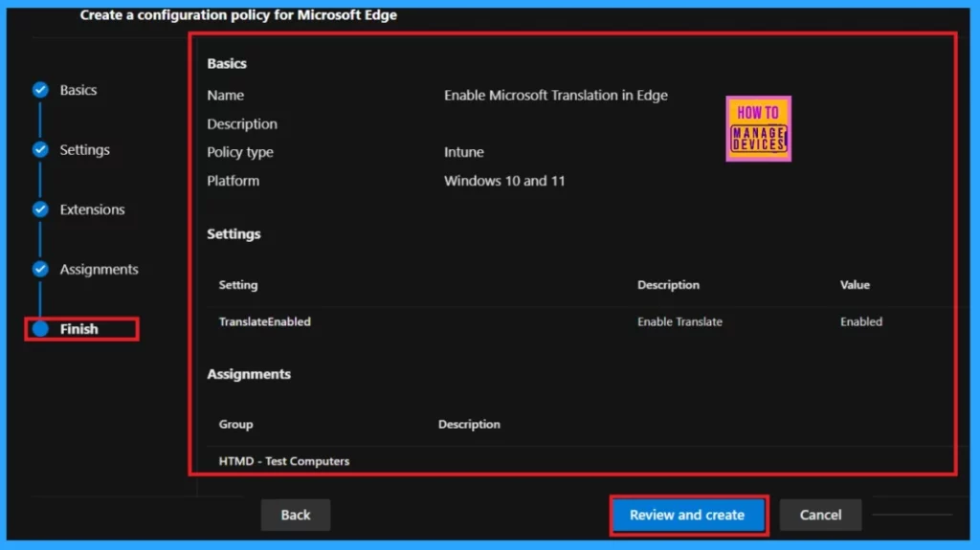Click the Description column header under Settings
The width and height of the screenshot is (980, 550).
pyautogui.click(x=668, y=285)
